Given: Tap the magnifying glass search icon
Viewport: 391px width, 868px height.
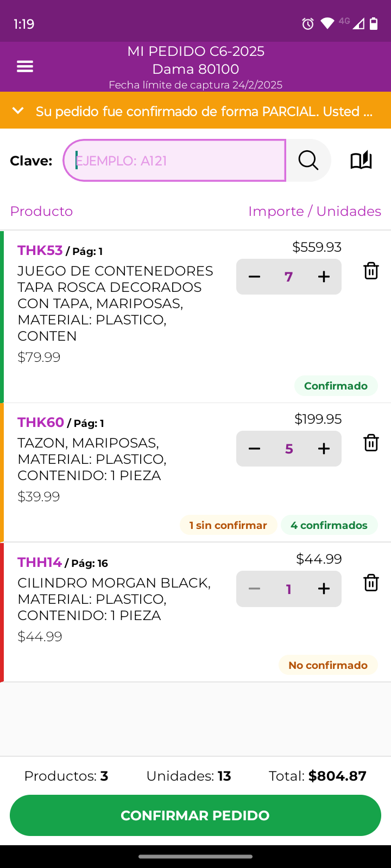Looking at the screenshot, I should coord(308,161).
